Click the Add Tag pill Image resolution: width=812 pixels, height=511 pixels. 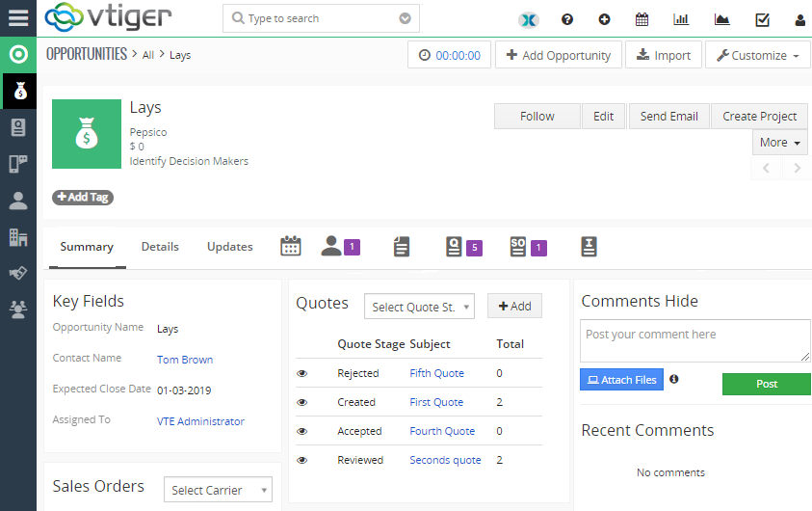coord(83,197)
